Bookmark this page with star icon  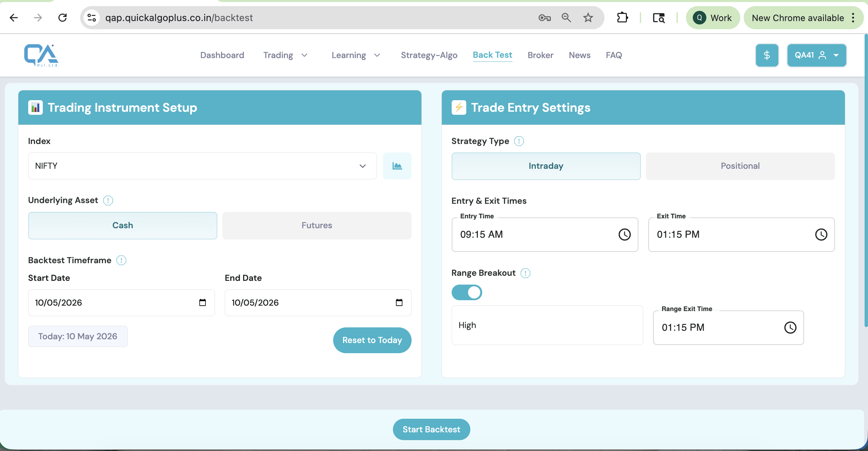tap(588, 18)
